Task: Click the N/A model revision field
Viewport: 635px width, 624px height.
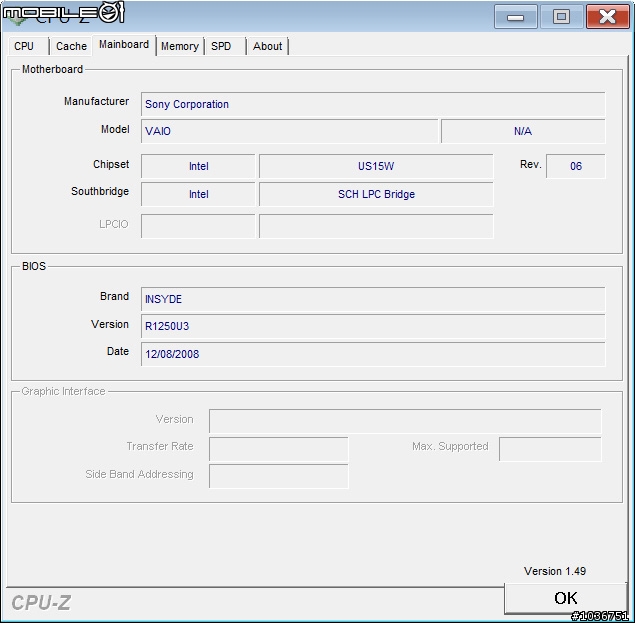Action: [x=523, y=131]
